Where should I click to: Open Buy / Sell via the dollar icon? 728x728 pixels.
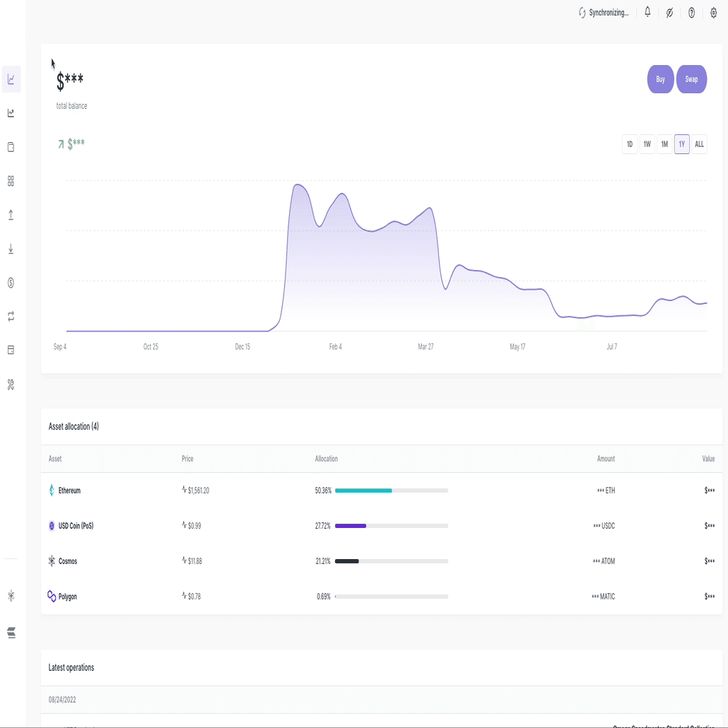(x=11, y=283)
